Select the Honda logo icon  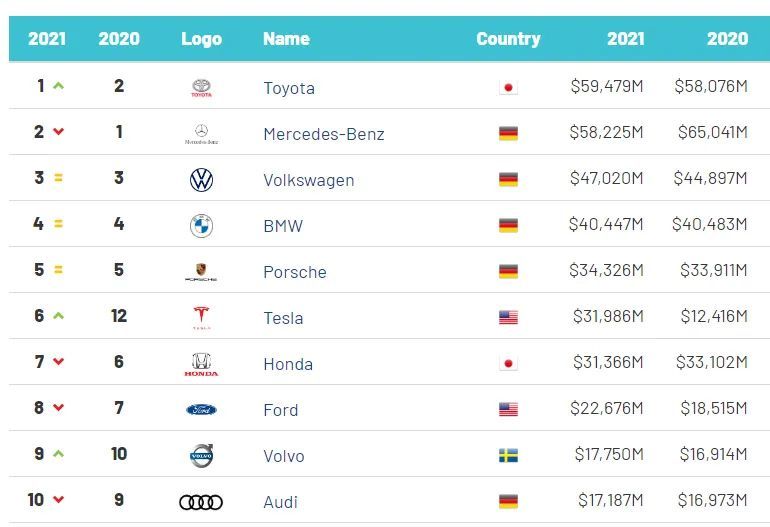click(201, 364)
